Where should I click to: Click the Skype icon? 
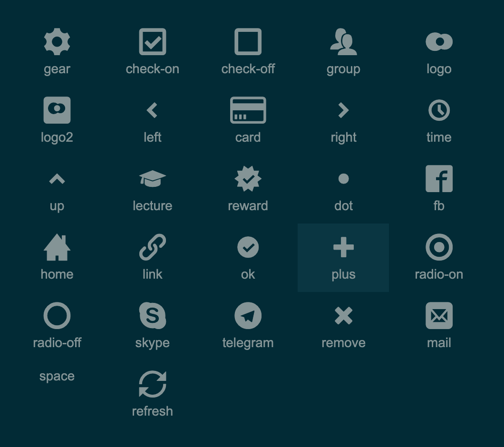(x=153, y=316)
